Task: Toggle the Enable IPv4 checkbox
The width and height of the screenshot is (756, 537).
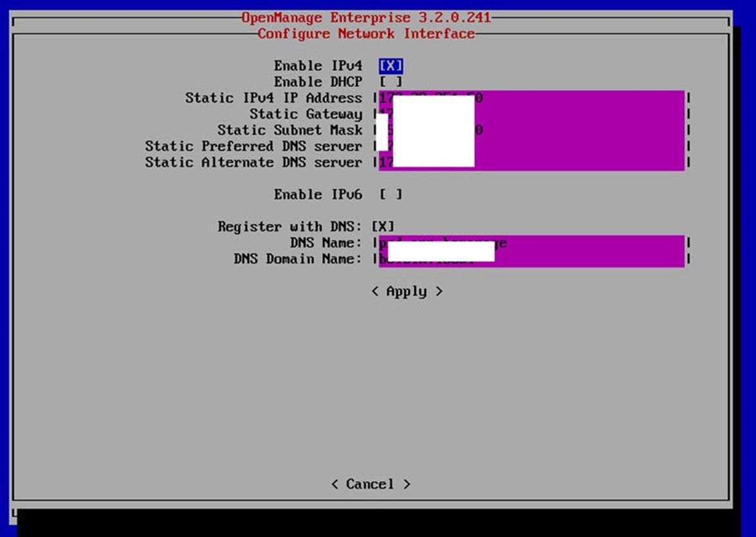Action: point(391,66)
